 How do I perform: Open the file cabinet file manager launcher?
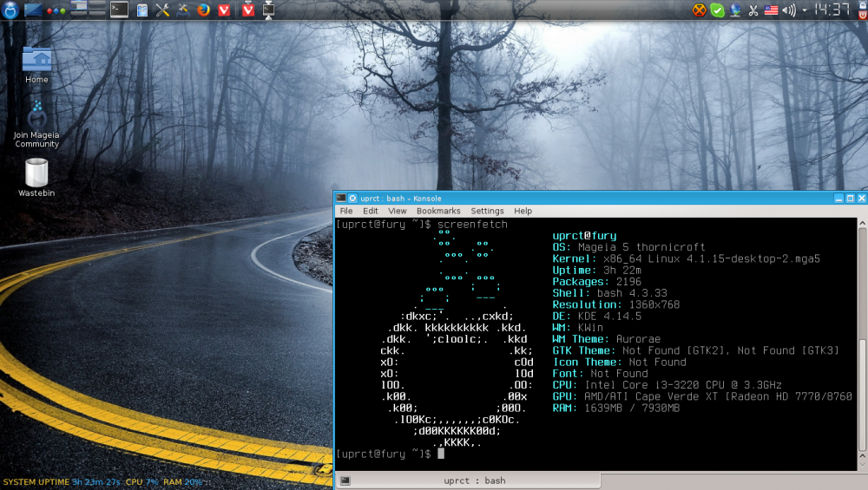(x=142, y=10)
